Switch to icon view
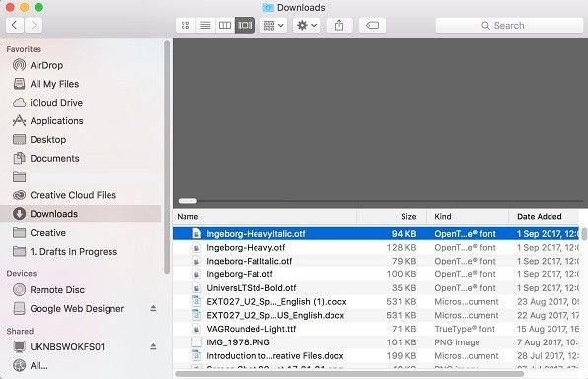The width and height of the screenshot is (588, 379). [185, 25]
